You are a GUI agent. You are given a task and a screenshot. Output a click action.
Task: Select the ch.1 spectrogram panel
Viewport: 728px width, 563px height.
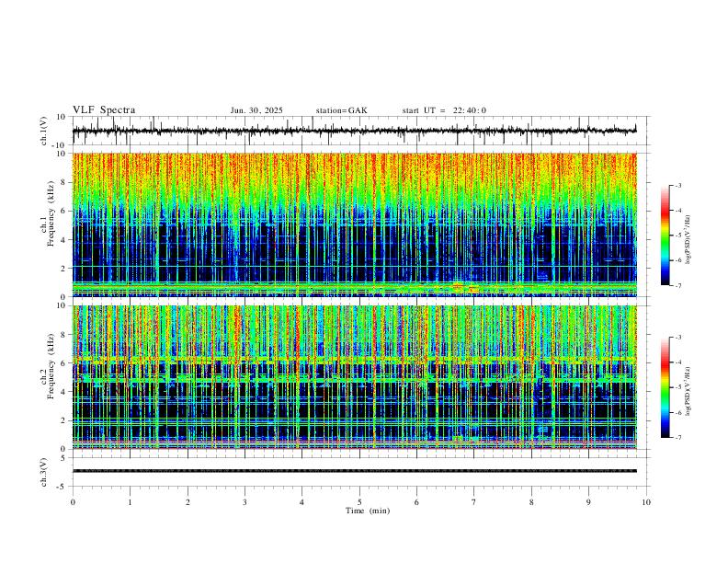pyautogui.click(x=354, y=224)
